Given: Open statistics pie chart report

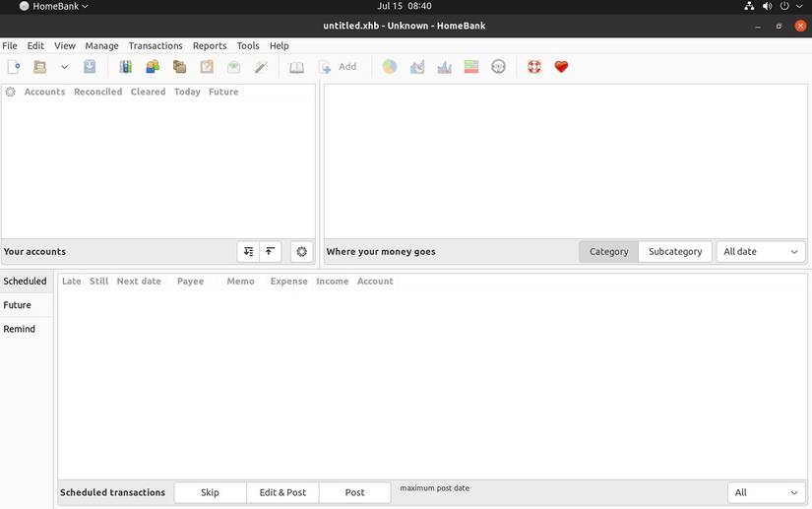Looking at the screenshot, I should (390, 67).
